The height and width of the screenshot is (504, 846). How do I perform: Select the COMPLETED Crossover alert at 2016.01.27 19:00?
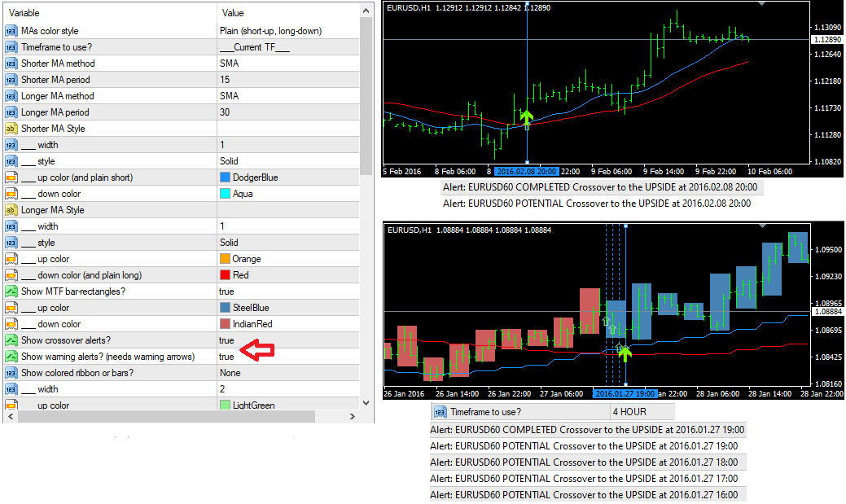[587, 430]
